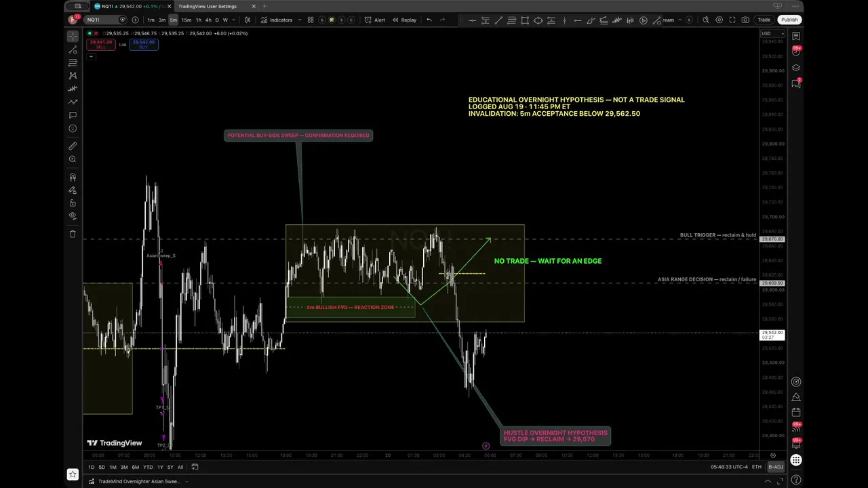Select the 4h timeframe

pyautogui.click(x=208, y=20)
